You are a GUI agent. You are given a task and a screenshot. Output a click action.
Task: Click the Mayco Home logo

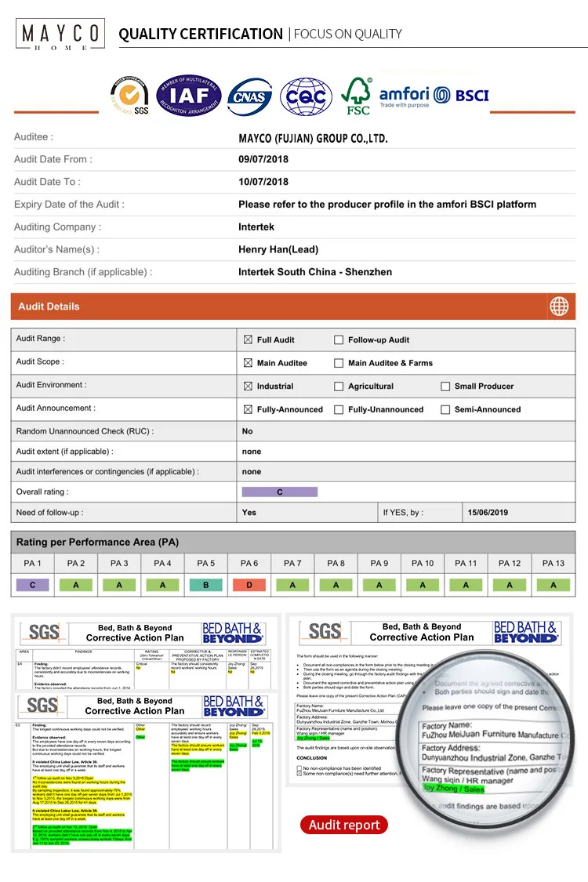pyautogui.click(x=60, y=36)
